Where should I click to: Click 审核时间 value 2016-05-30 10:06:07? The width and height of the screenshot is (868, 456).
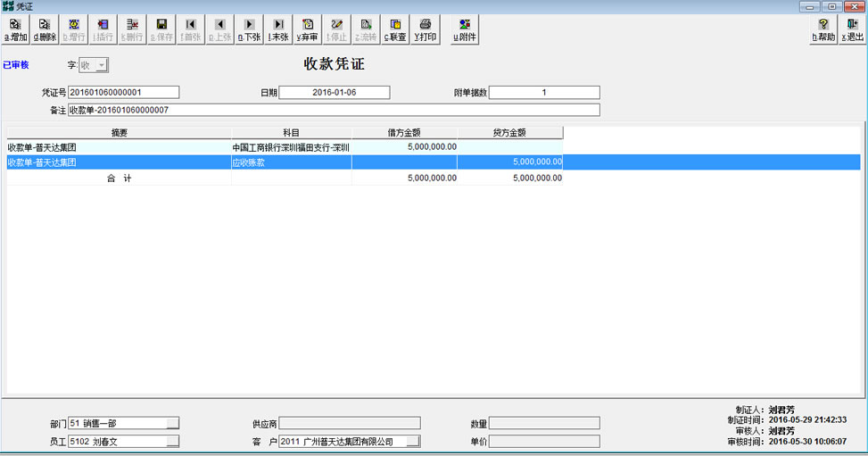(807, 441)
